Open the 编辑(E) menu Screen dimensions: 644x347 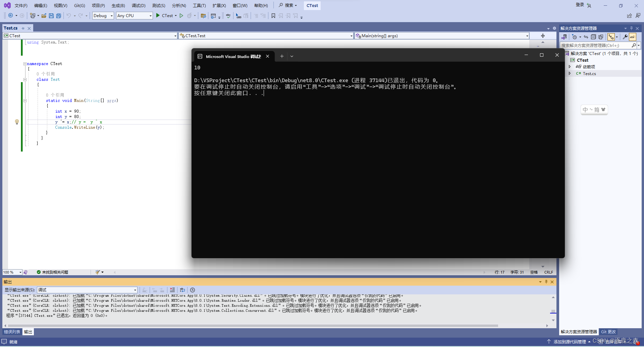41,6
